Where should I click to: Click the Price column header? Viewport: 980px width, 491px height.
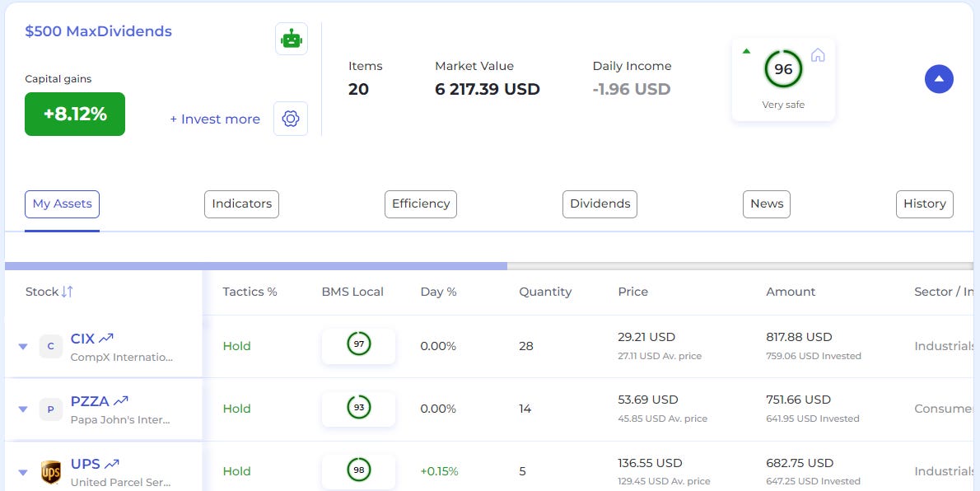pyautogui.click(x=633, y=292)
